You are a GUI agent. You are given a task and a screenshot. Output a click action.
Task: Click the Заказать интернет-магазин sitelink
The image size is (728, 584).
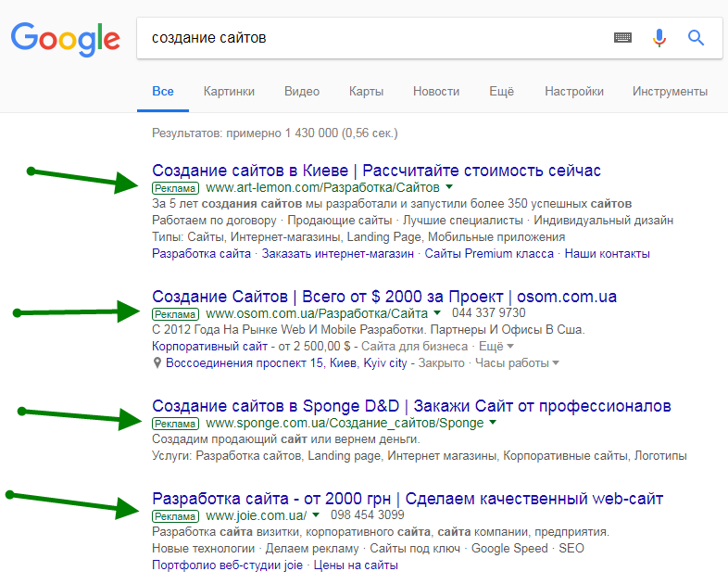pyautogui.click(x=339, y=253)
